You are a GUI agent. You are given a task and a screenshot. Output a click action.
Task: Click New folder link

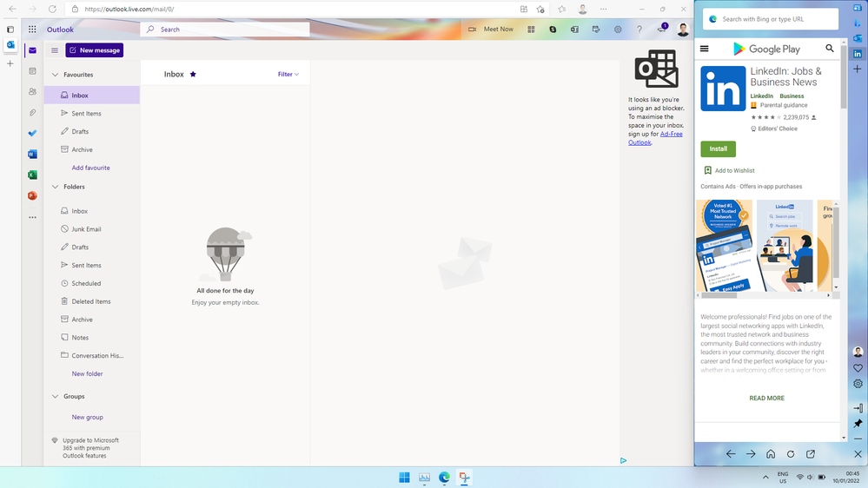click(x=87, y=374)
